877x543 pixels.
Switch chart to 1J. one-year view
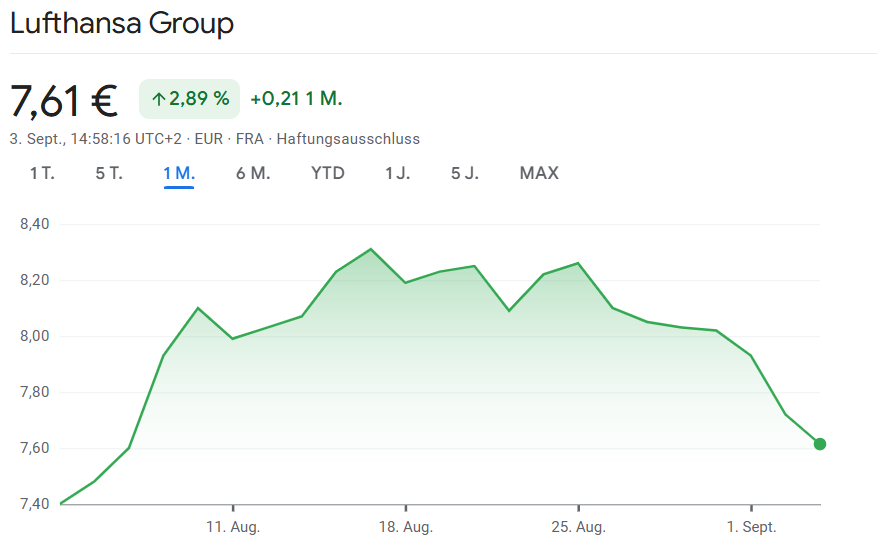[397, 173]
